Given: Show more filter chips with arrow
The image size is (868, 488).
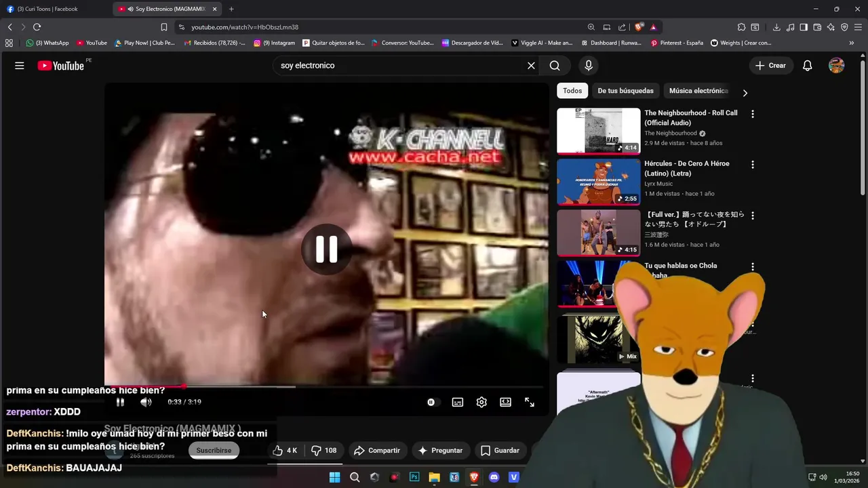Looking at the screenshot, I should pyautogui.click(x=745, y=93).
